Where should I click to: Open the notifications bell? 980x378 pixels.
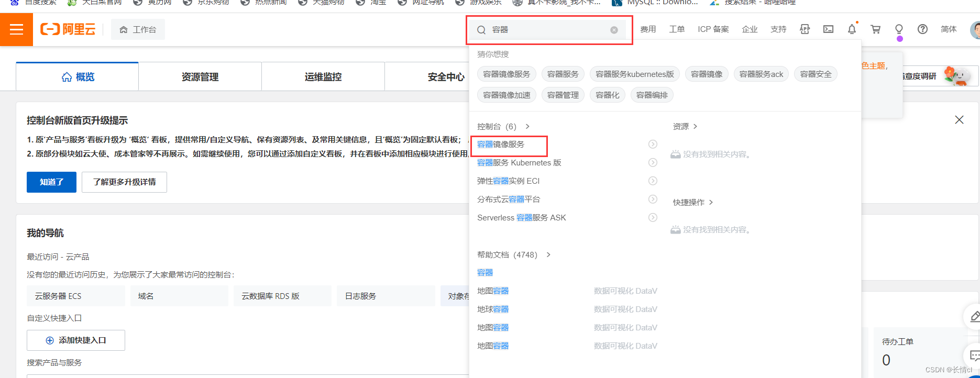click(x=852, y=29)
